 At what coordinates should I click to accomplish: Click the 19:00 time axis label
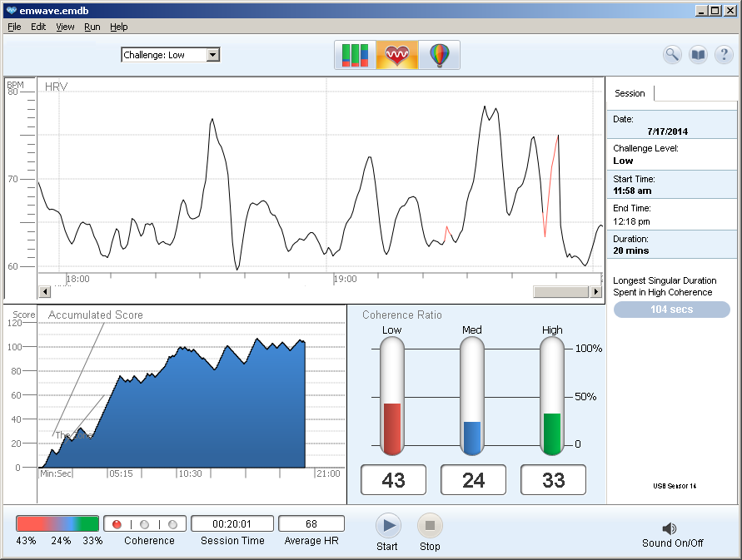pos(345,279)
